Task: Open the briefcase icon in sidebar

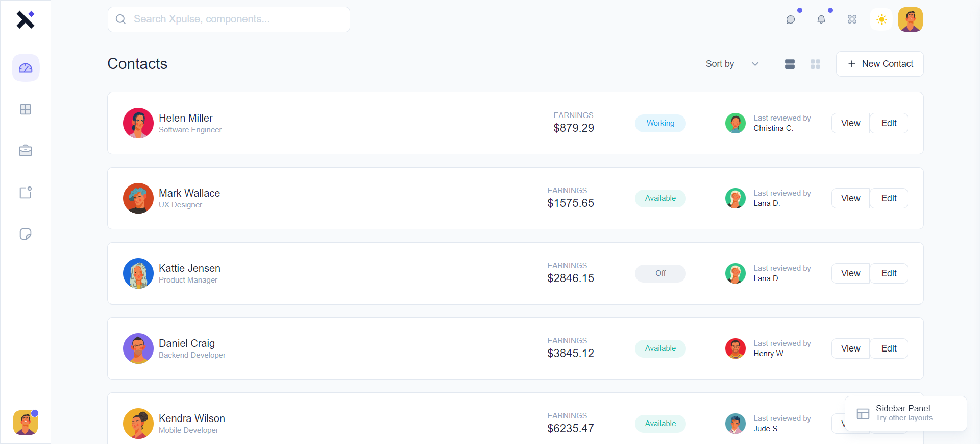Action: pyautogui.click(x=26, y=151)
